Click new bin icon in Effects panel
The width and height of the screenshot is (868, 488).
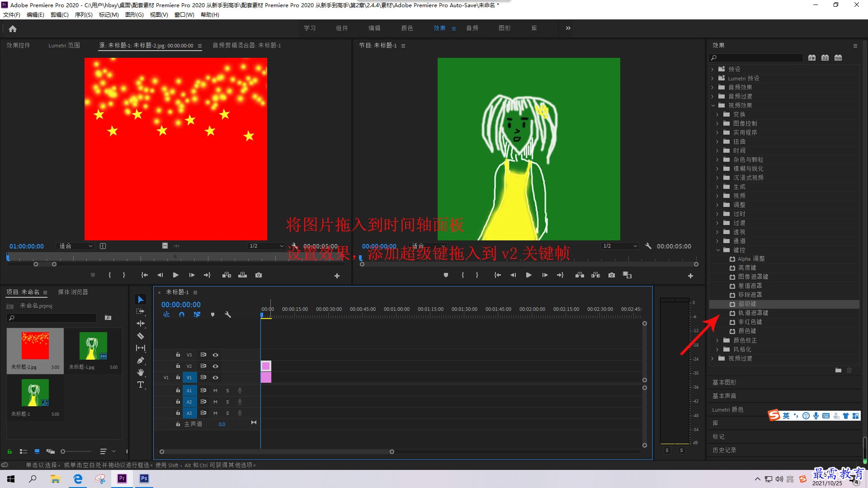[x=838, y=370]
